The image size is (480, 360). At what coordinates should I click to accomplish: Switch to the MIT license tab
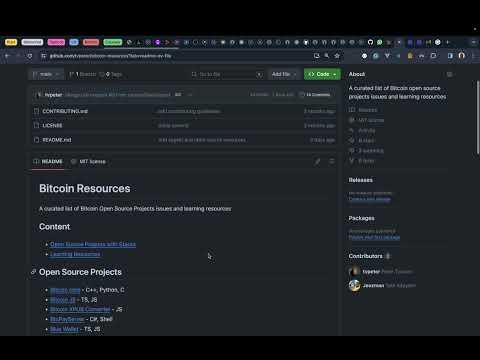pyautogui.click(x=89, y=162)
